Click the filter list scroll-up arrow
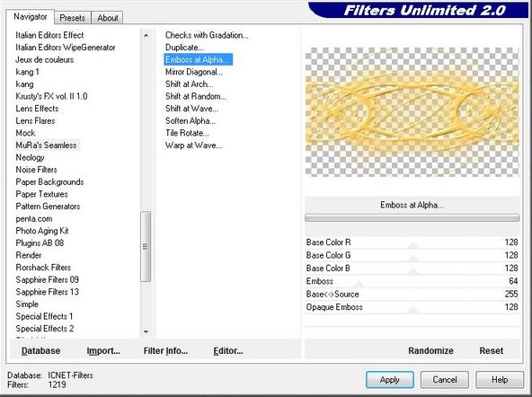 point(146,35)
